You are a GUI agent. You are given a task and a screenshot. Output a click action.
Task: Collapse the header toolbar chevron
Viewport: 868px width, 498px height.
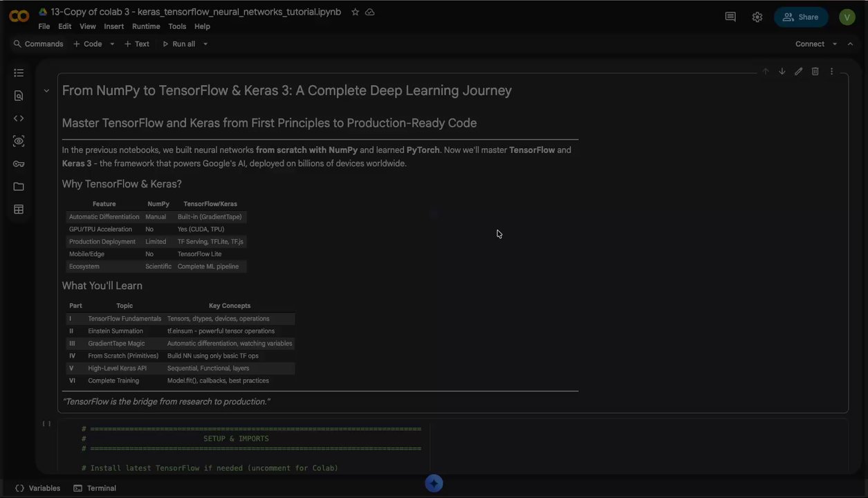[851, 44]
